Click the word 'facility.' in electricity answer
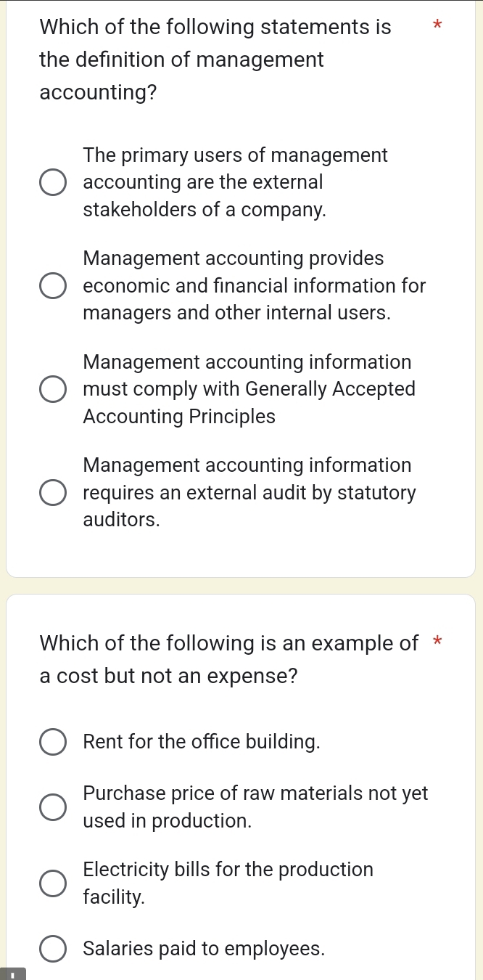Viewport: 483px width, 980px height. click(x=115, y=897)
